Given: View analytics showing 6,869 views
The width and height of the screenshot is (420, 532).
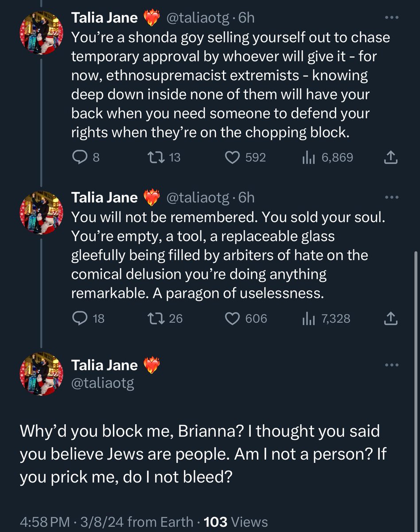Looking at the screenshot, I should point(327,157).
